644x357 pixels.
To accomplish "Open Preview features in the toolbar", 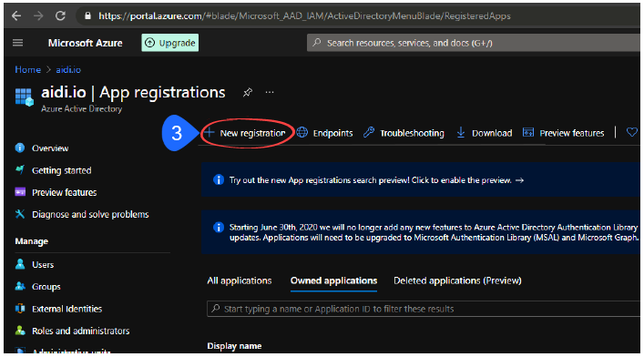I will point(563,133).
